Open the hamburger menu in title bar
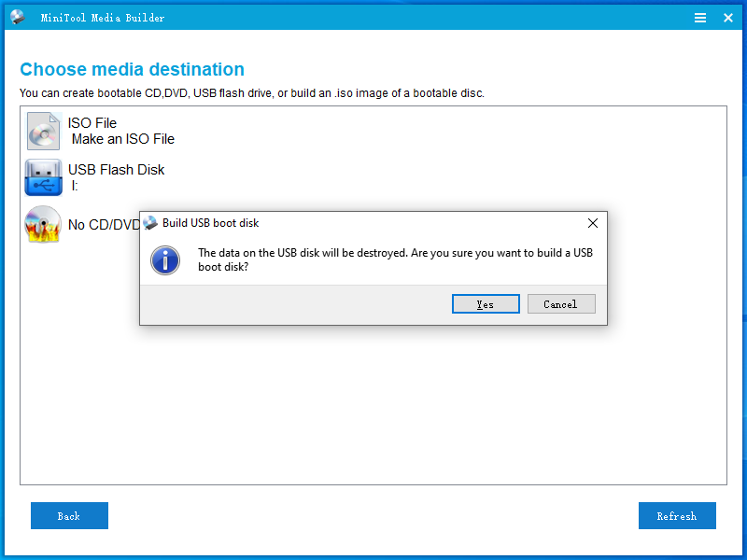The image size is (747, 560). point(700,17)
